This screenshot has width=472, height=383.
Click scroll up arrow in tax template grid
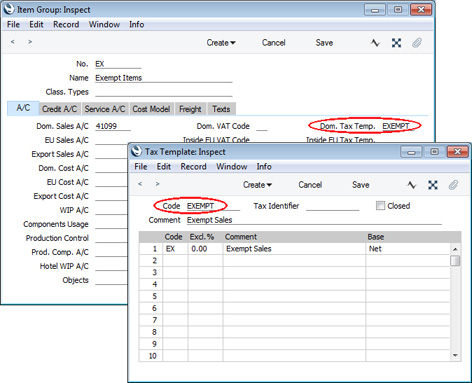(x=455, y=249)
